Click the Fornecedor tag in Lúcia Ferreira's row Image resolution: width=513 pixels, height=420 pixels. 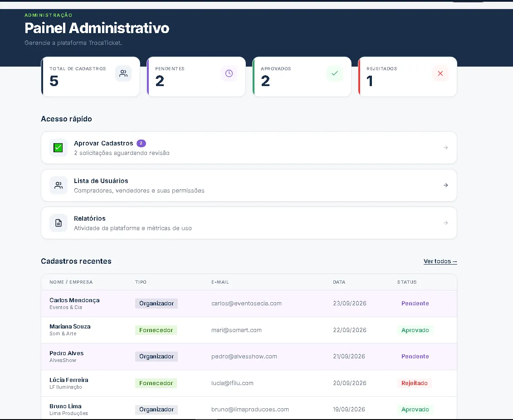(x=156, y=383)
